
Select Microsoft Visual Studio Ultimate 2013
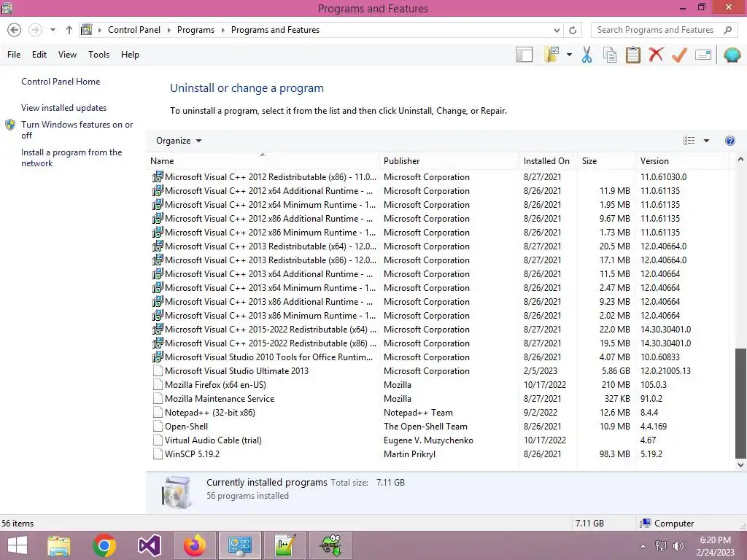coord(438,371)
